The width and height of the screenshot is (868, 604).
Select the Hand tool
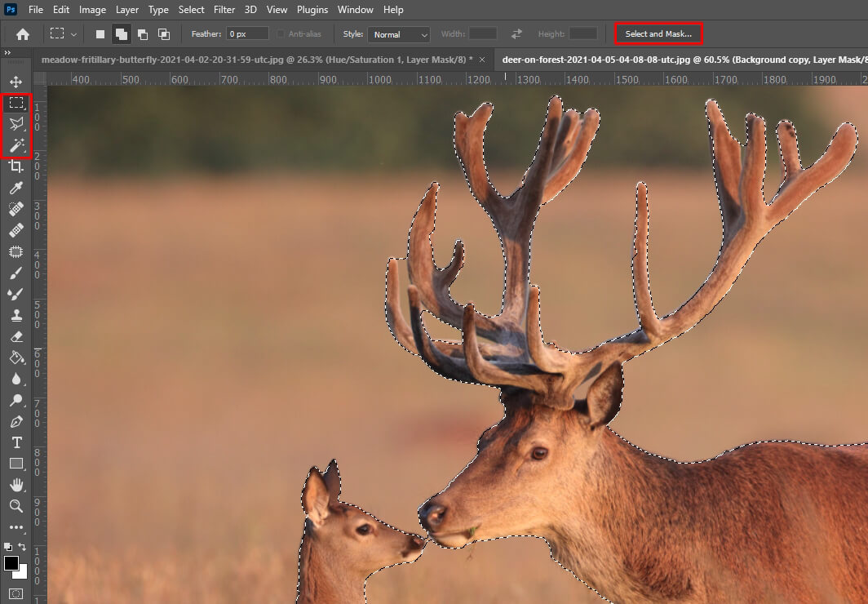point(16,485)
